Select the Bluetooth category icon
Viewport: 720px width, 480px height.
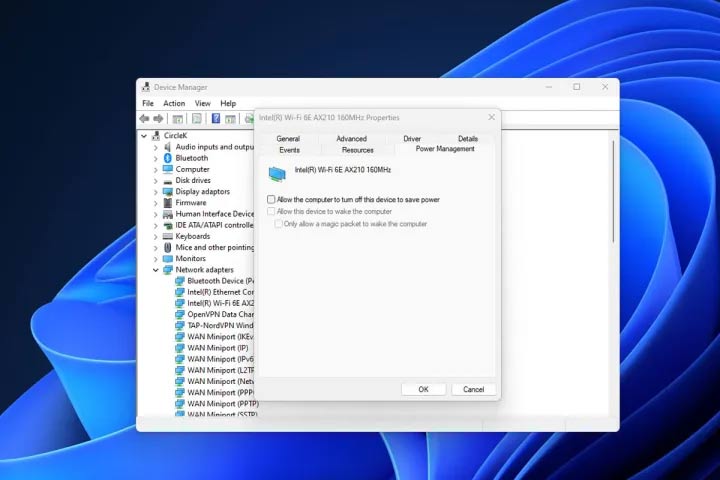pos(168,158)
